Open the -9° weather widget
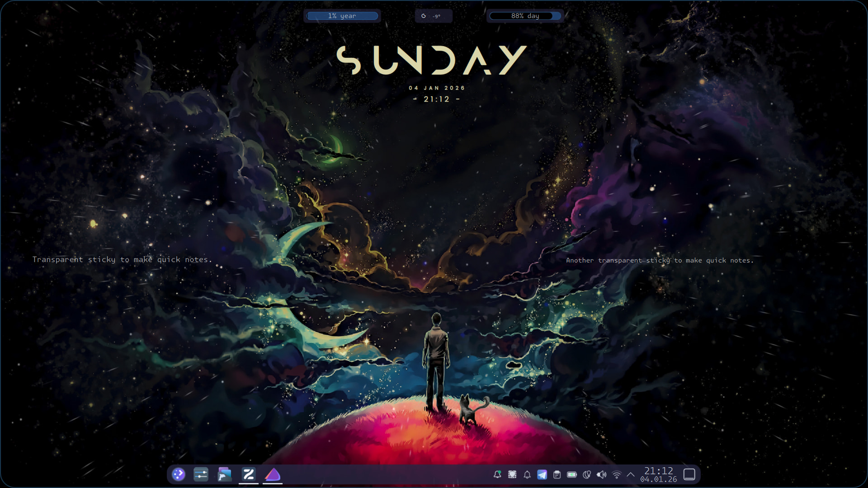 (x=434, y=16)
